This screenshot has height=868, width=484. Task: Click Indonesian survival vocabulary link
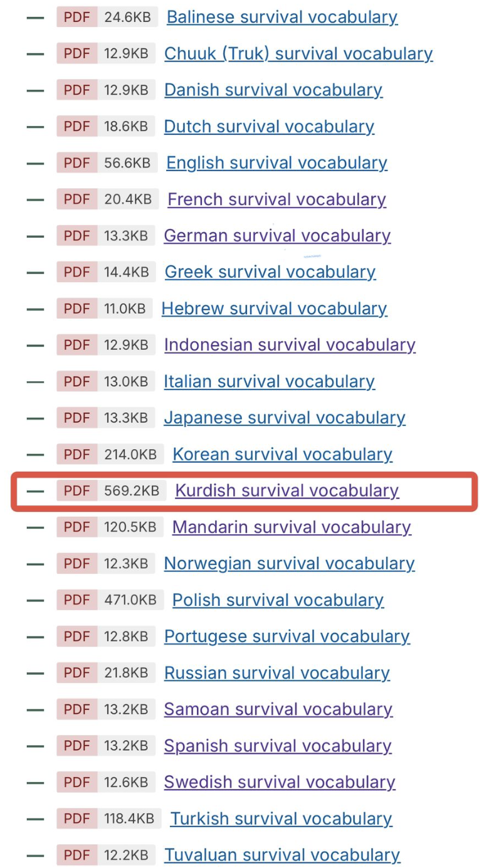(290, 345)
